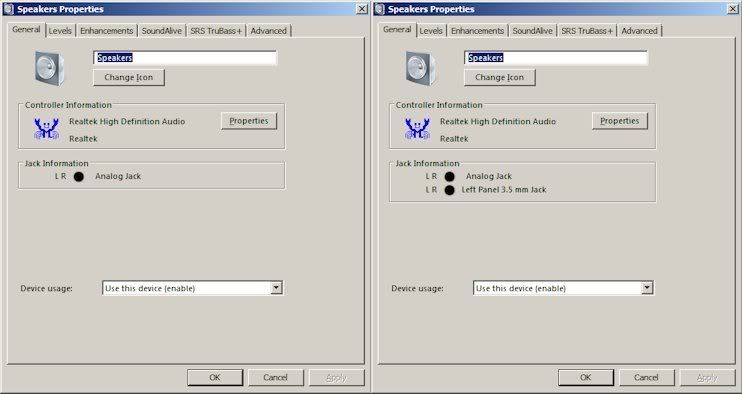This screenshot has height=394, width=742.
Task: Click Cancel in the right window
Action: pos(646,377)
